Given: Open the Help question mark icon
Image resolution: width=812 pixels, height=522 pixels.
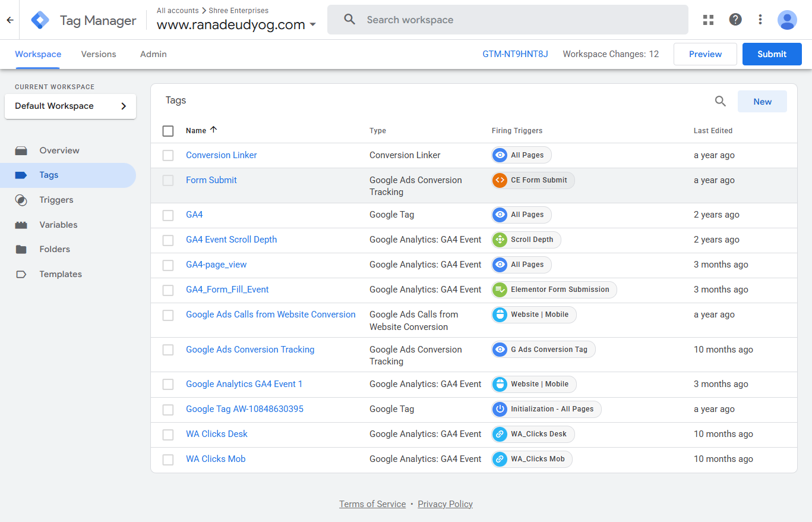Looking at the screenshot, I should tap(735, 20).
